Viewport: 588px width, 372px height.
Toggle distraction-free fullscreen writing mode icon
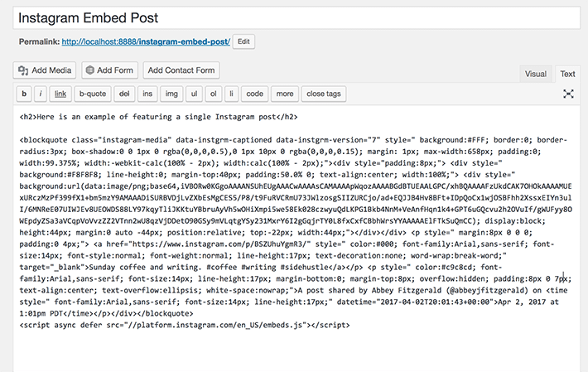[x=568, y=94]
